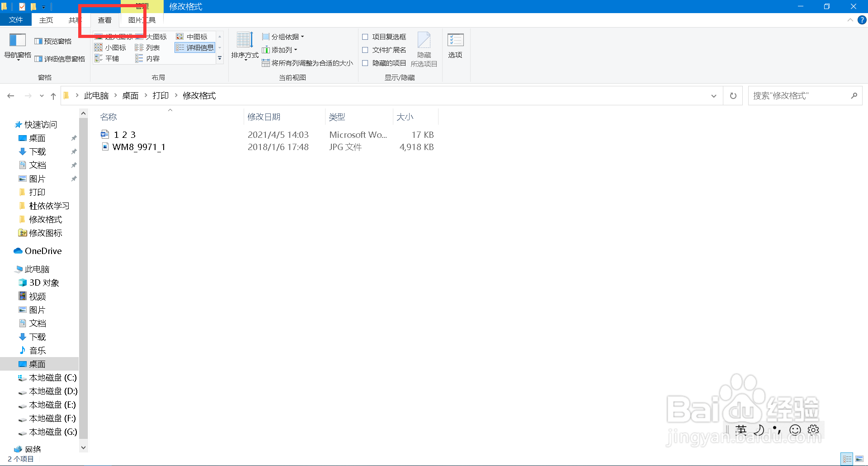This screenshot has width=868, height=466.
Task: Expand the layout gallery list
Action: pyautogui.click(x=220, y=58)
